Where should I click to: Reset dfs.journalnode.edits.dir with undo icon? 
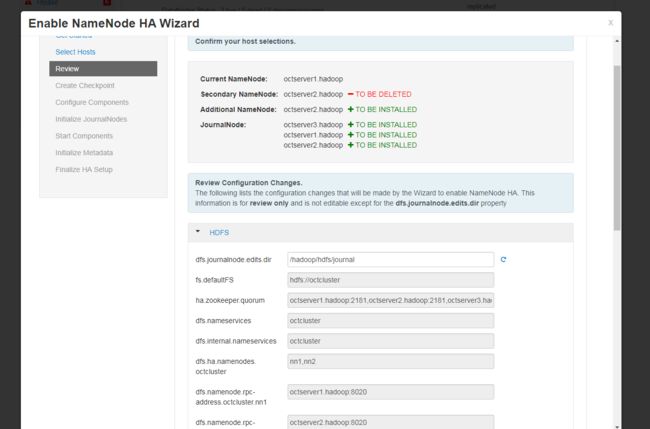(x=503, y=259)
